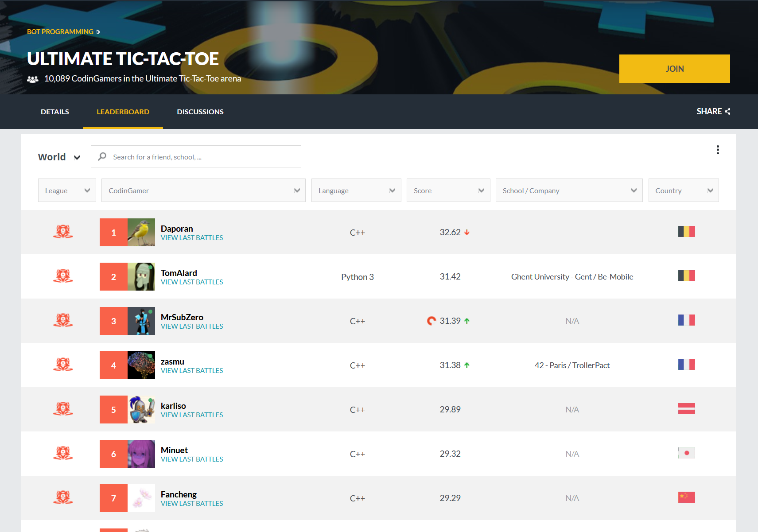This screenshot has height=532, width=758.
Task: Click the CodinGamers people icon in the banner
Action: 33,79
